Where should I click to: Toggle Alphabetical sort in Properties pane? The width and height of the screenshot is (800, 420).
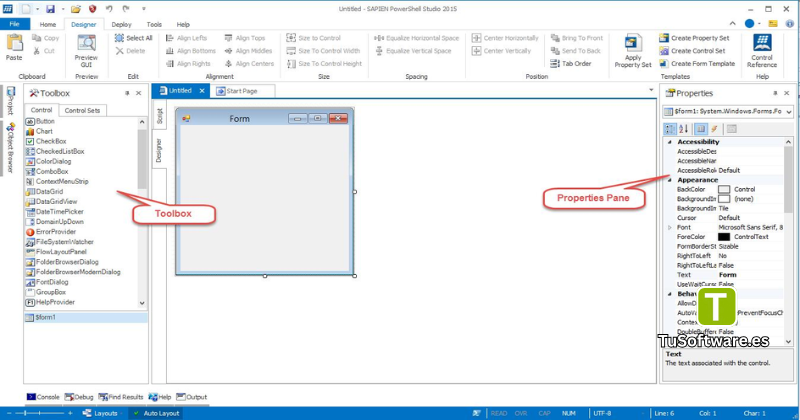(684, 129)
